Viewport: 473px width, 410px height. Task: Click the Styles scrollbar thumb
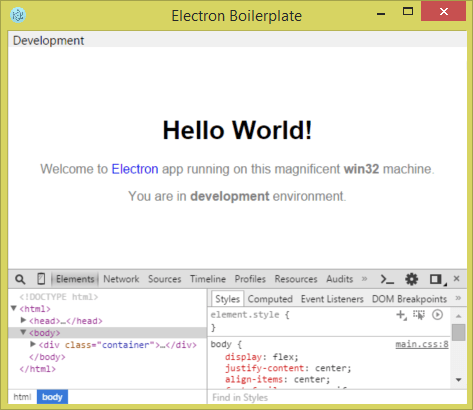tap(459, 332)
